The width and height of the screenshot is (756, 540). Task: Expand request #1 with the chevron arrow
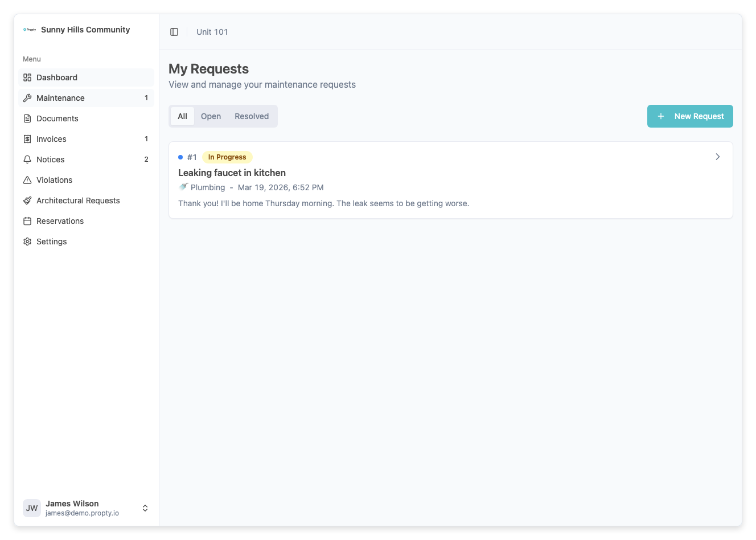(717, 157)
